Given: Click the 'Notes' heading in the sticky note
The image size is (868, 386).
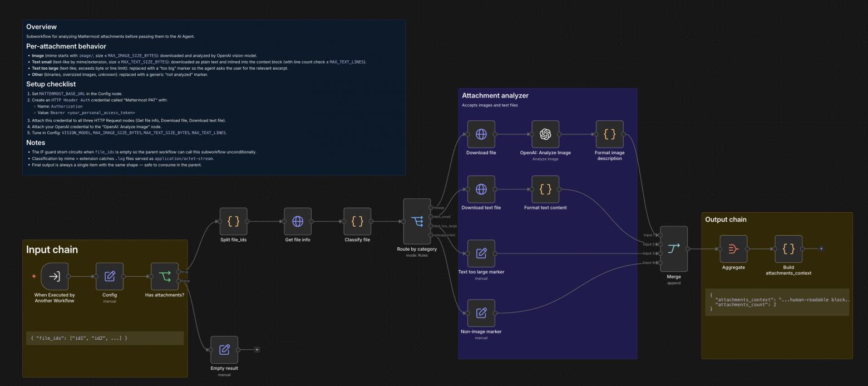Looking at the screenshot, I should coord(36,143).
